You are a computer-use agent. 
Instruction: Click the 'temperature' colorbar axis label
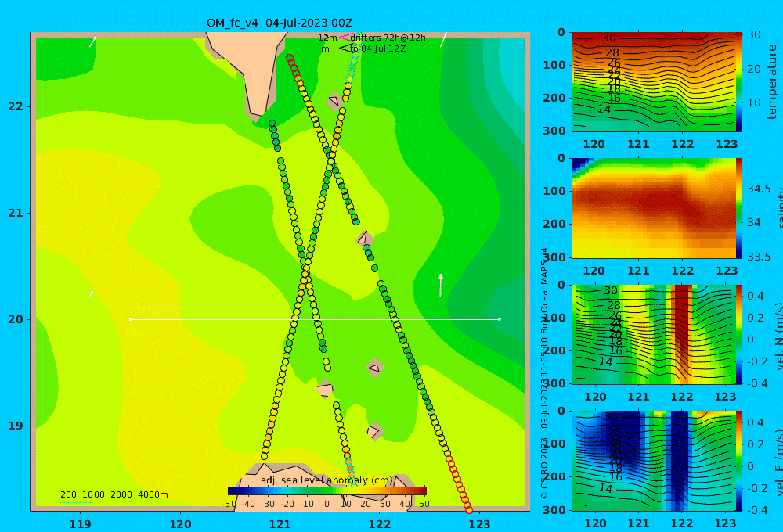pos(772,82)
